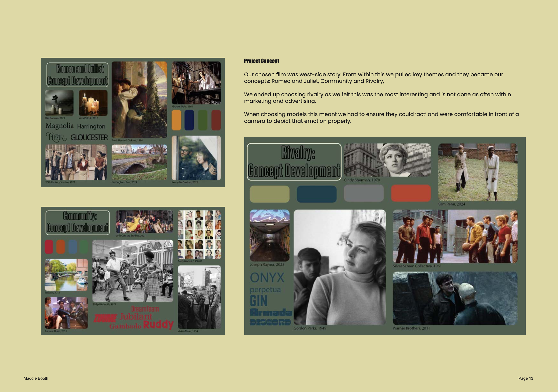Click the Vivian Maier street men photo
The image size is (558, 392).
[x=199, y=297]
